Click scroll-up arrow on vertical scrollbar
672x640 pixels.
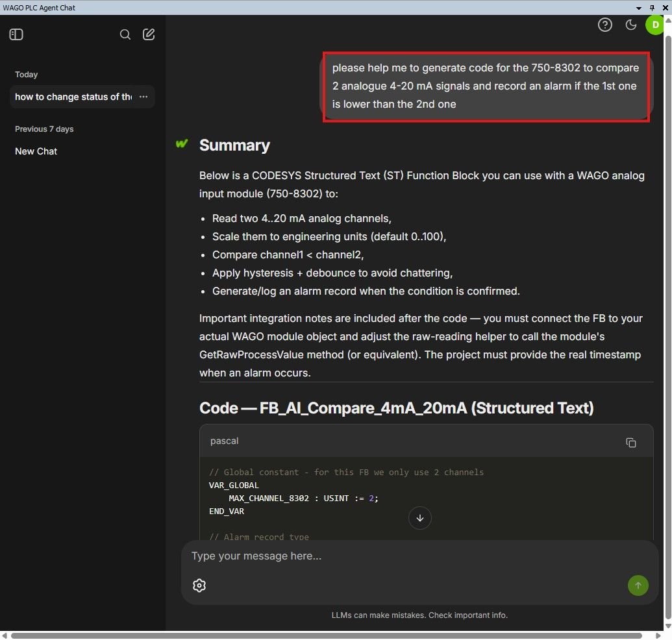click(667, 20)
